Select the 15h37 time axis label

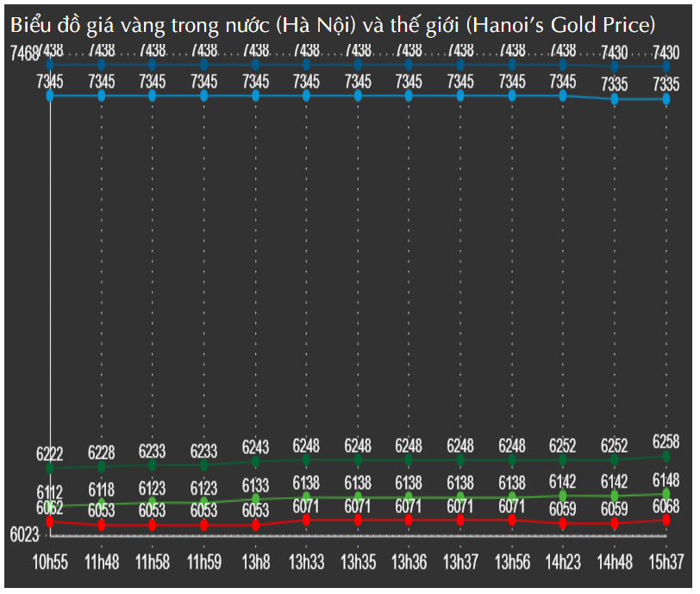666,563
